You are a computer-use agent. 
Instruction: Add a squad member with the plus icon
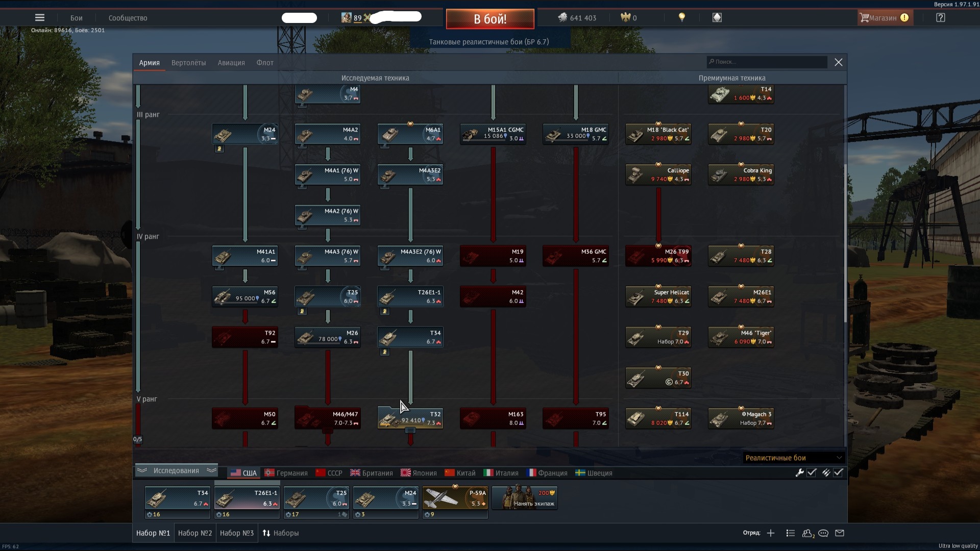[x=771, y=533]
